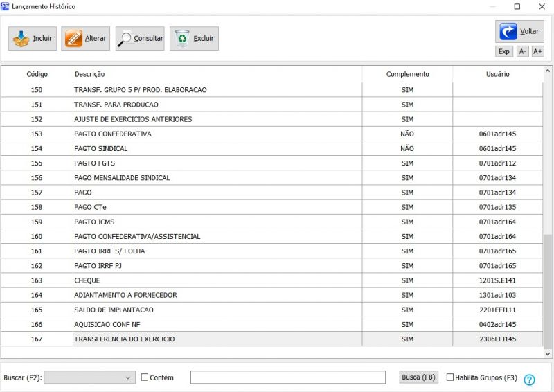The image size is (554, 392).
Task: Sort by the Código column header
Action: tap(37, 74)
